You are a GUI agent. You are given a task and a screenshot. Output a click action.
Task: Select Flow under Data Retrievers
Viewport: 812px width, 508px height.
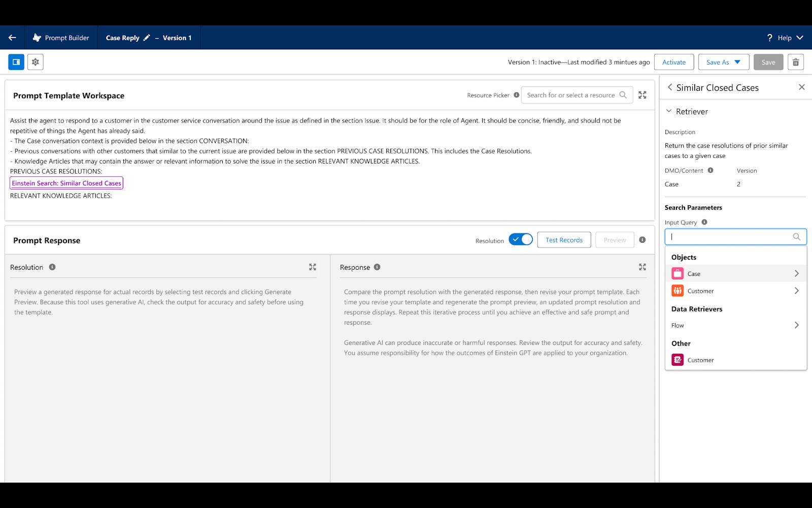(736, 326)
